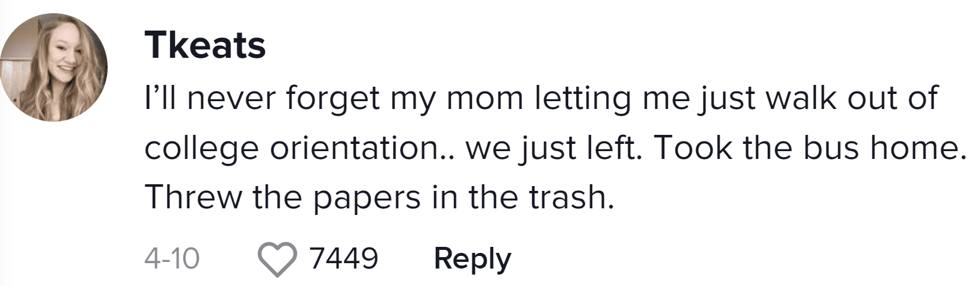Click the 4-10 comment date

[172, 259]
